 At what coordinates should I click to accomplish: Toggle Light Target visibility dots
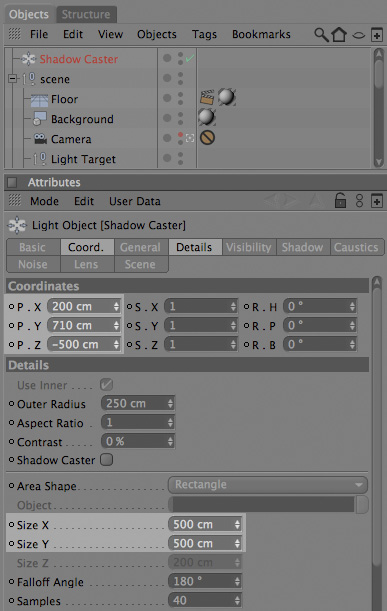pos(180,159)
